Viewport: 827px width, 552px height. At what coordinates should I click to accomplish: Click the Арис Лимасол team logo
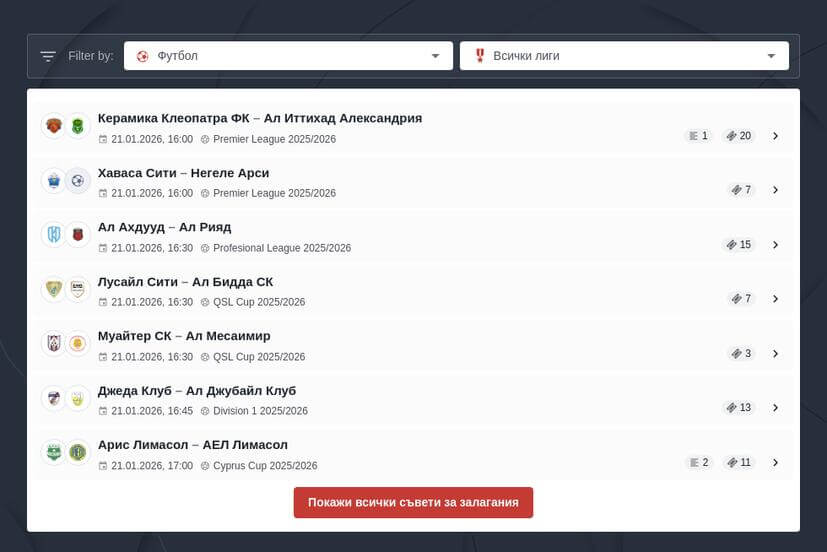coord(53,453)
